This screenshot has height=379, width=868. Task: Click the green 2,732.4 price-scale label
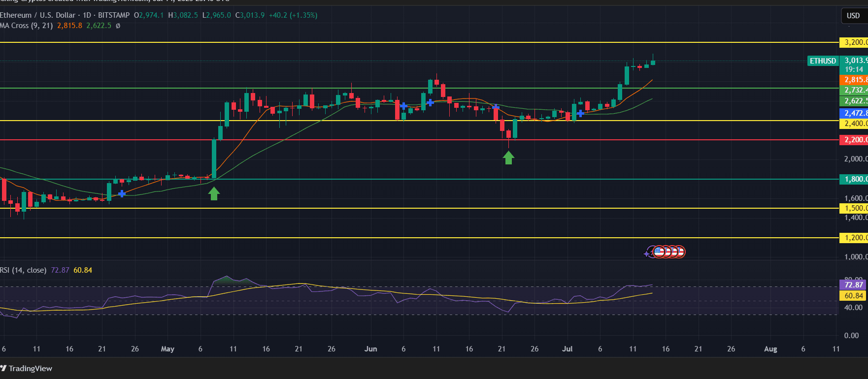coord(854,90)
